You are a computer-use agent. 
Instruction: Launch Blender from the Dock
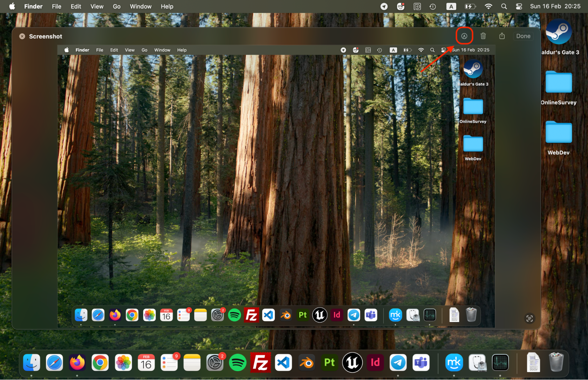click(x=307, y=363)
